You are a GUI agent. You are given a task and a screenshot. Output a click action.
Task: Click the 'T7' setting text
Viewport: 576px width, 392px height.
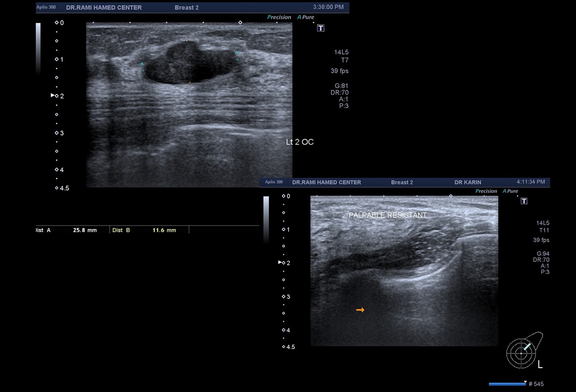click(345, 60)
